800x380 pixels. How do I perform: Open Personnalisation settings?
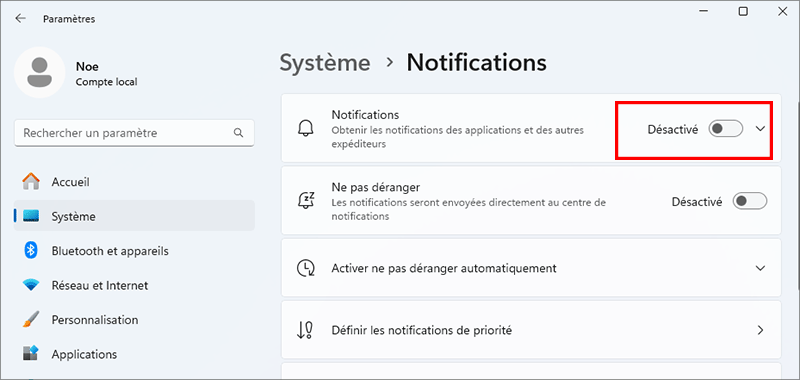point(134,320)
